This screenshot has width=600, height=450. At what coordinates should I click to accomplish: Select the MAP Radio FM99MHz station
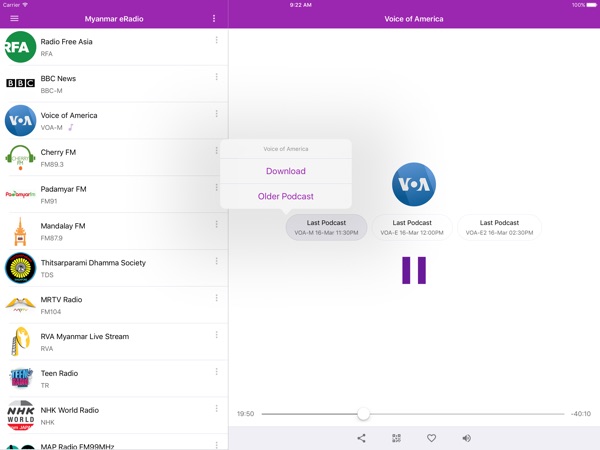pos(114,442)
